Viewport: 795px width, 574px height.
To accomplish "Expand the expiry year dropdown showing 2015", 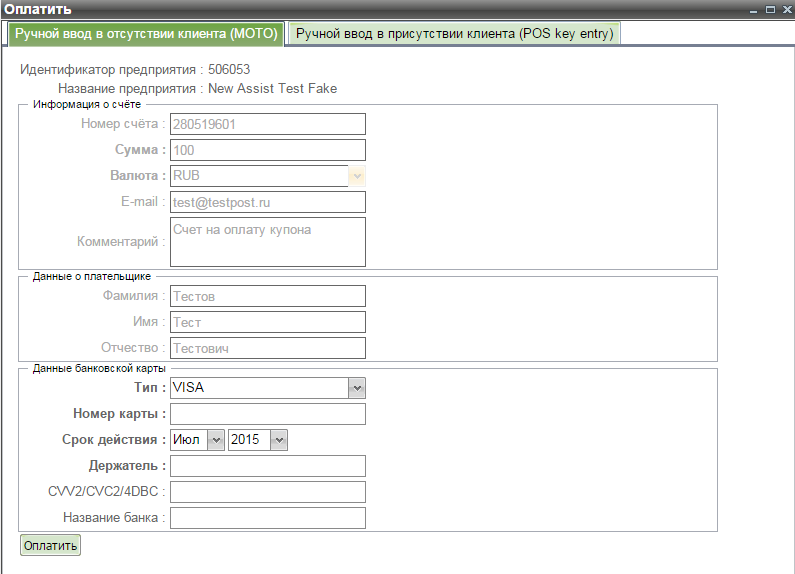I will (x=279, y=440).
